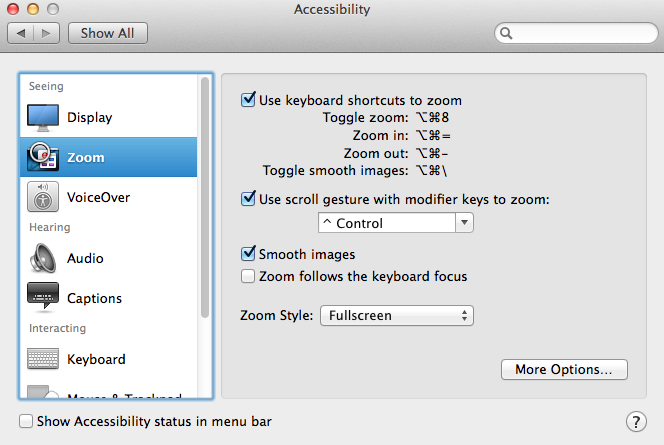This screenshot has width=664, height=445.
Task: Open VoiceOver via its accessibility icon
Action: coord(43,197)
